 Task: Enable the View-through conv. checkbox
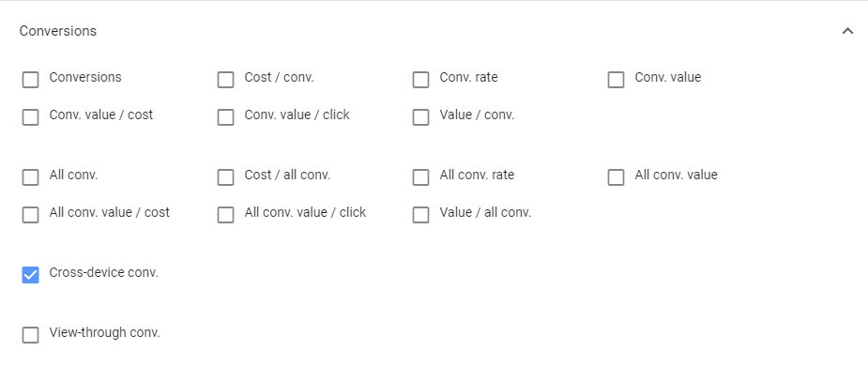[30, 335]
